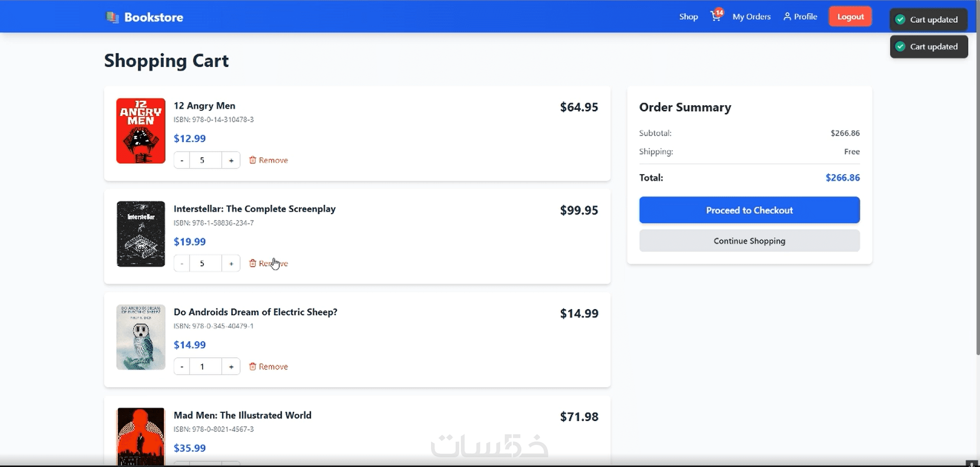
Task: Decrease quantity of Interstellar screenplay
Action: (x=182, y=264)
